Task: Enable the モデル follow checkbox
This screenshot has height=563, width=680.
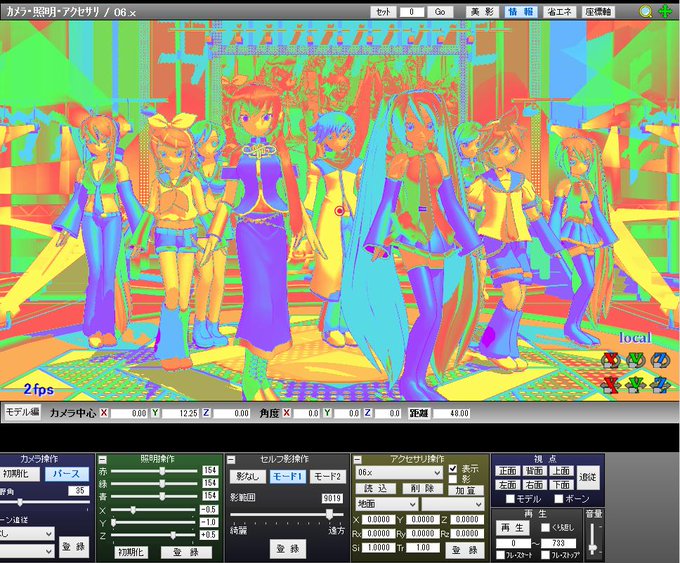Action: point(511,499)
